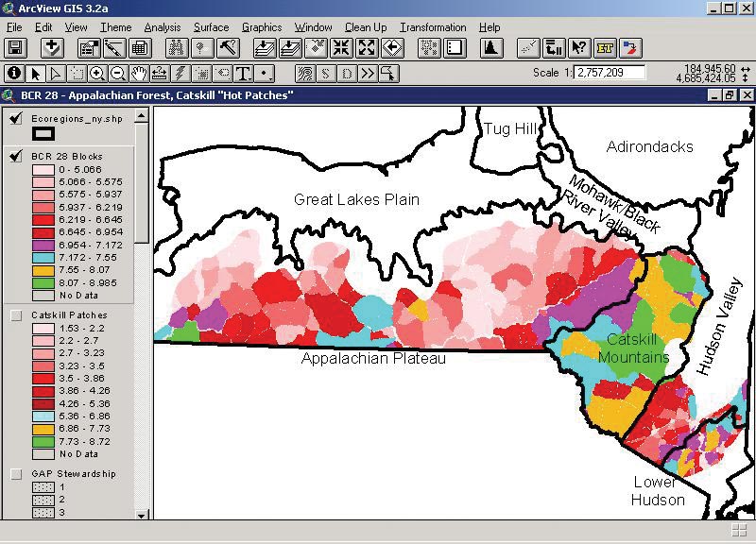The width and height of the screenshot is (756, 544).
Task: Click the 6.954 - 7.172 purple swatch
Action: click(43, 246)
